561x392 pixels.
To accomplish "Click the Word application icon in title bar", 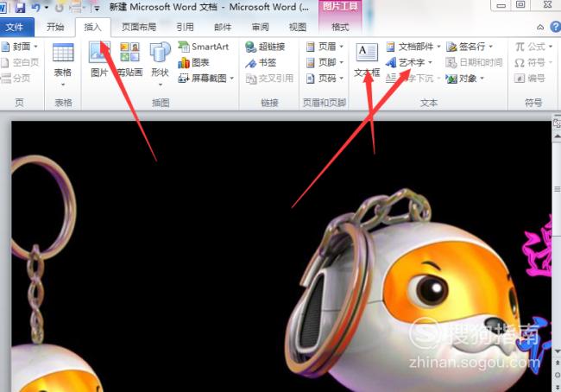I will pos(3,8).
